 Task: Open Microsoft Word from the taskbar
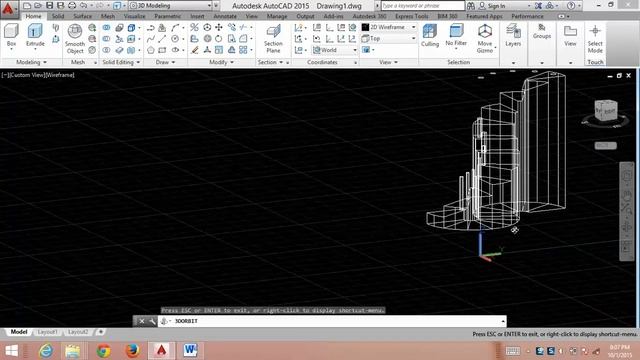pyautogui.click(x=190, y=350)
